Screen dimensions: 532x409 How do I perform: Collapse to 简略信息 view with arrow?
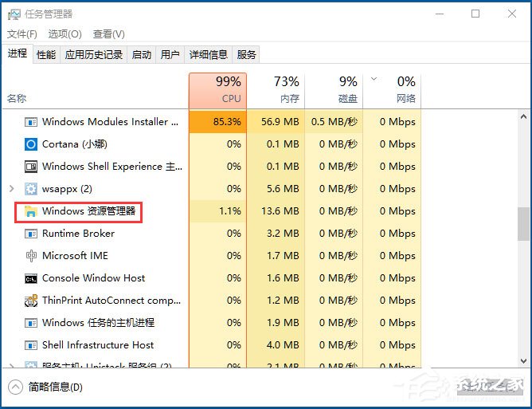pyautogui.click(x=15, y=387)
